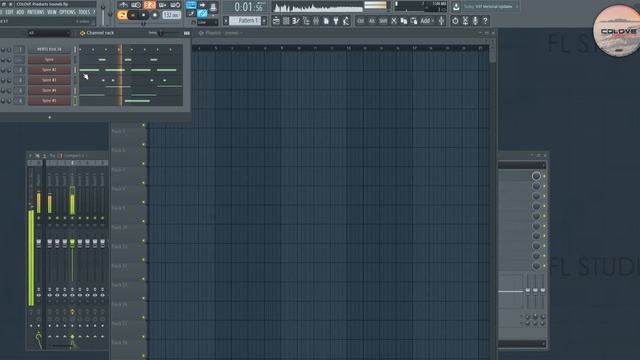Click the microphone audio recording icon

pos(475,21)
